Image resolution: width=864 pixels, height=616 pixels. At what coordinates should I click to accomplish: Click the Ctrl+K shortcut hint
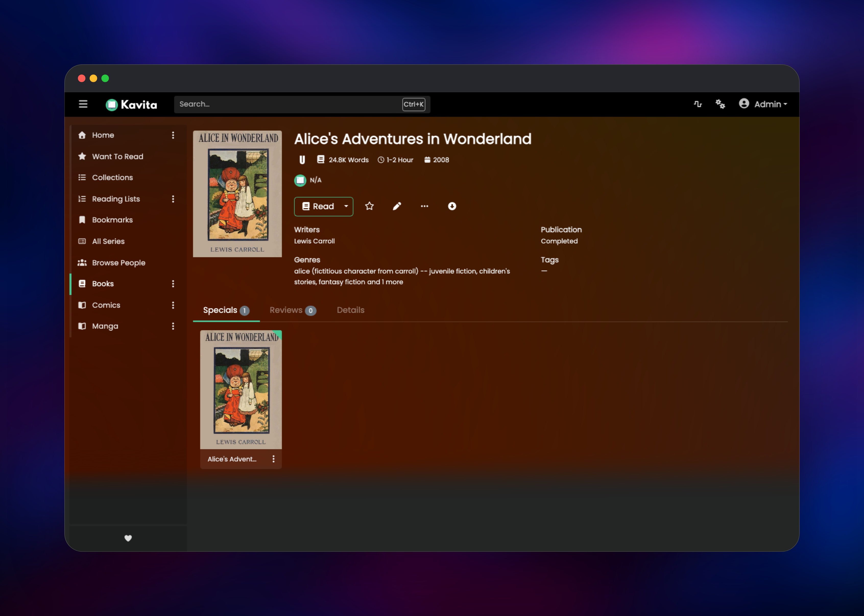point(413,104)
